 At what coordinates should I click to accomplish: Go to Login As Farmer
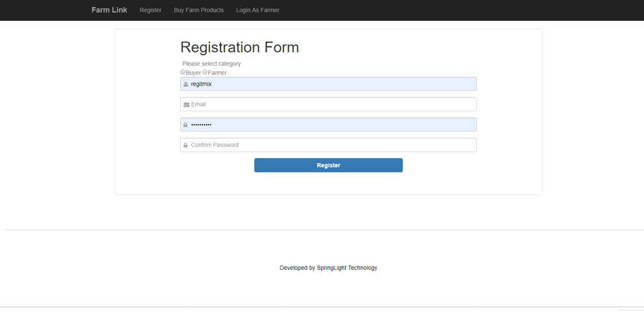(x=258, y=10)
